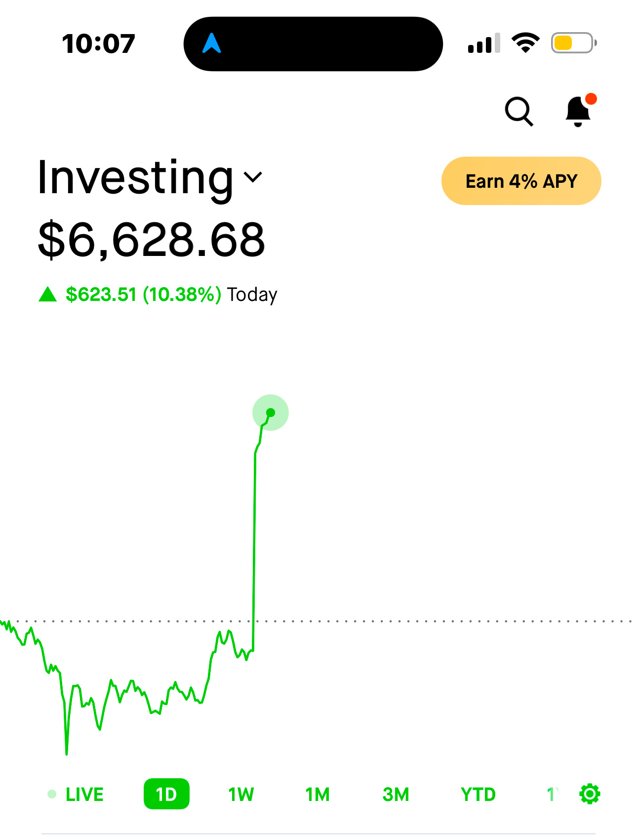Select the 1W chart range
This screenshot has width=637, height=840.
(x=241, y=795)
